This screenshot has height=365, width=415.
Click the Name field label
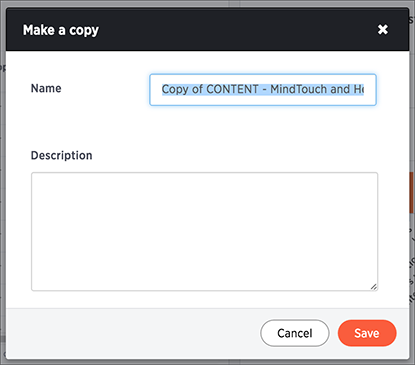pos(46,88)
